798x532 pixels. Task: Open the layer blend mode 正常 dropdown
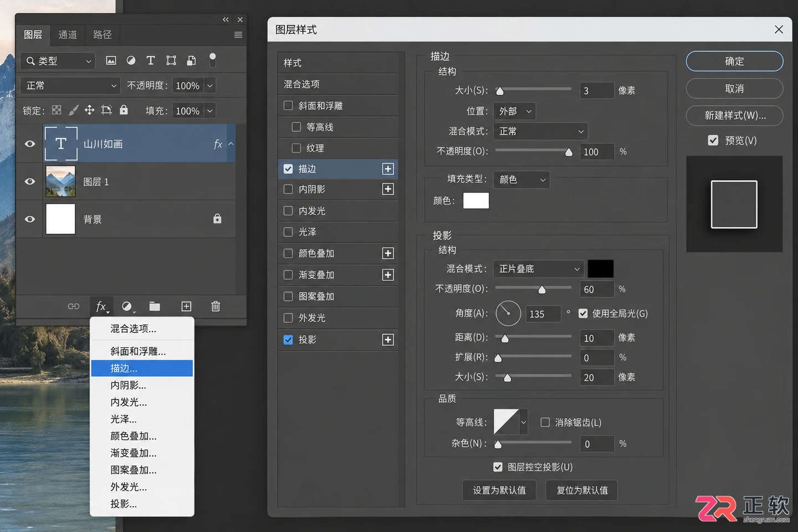(x=70, y=85)
